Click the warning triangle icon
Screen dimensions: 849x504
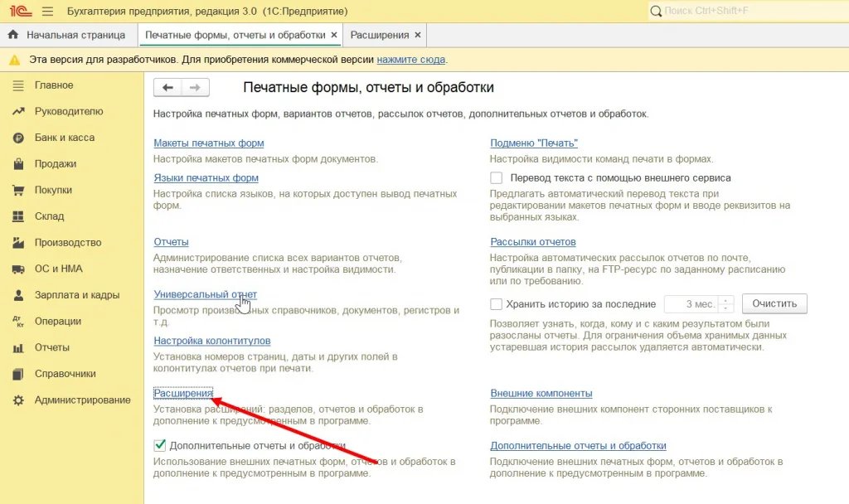(x=15, y=60)
